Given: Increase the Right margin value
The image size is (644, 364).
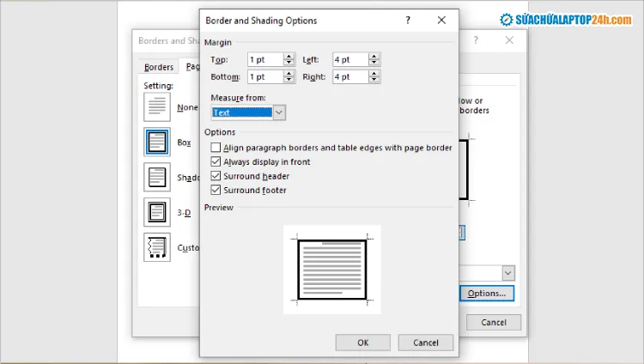Looking at the screenshot, I should [x=374, y=74].
